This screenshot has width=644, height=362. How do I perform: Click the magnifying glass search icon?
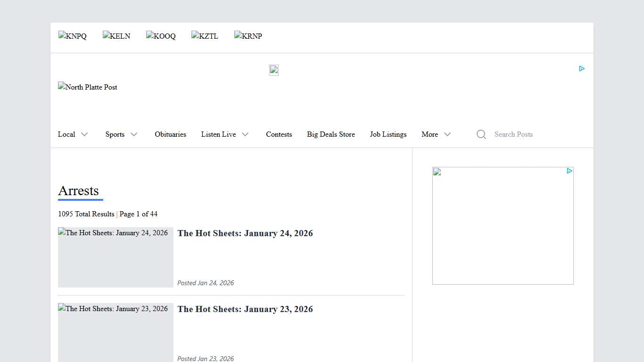point(481,134)
